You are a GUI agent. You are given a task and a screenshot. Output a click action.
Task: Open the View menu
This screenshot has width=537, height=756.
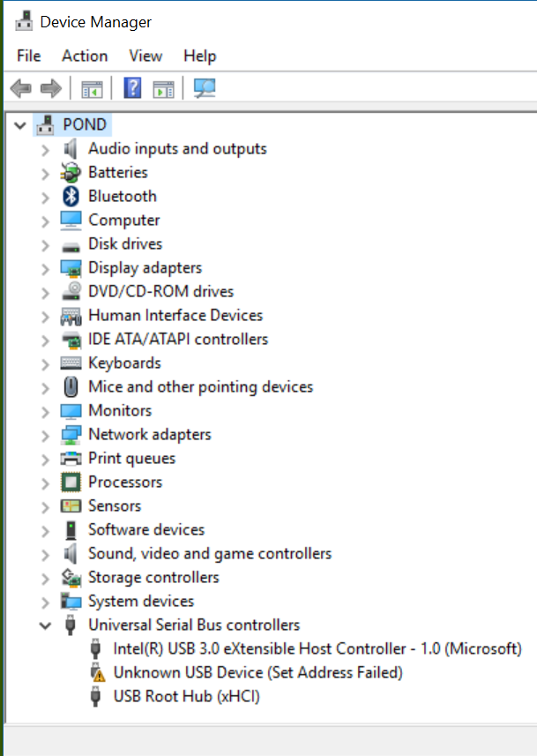(145, 56)
